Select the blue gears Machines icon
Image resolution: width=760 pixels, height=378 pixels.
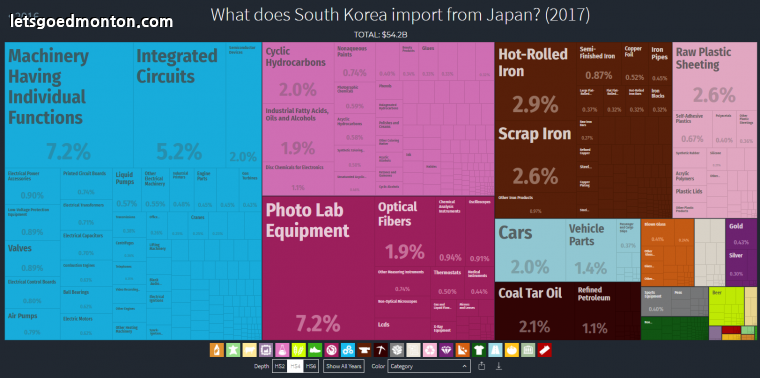[x=348, y=350]
